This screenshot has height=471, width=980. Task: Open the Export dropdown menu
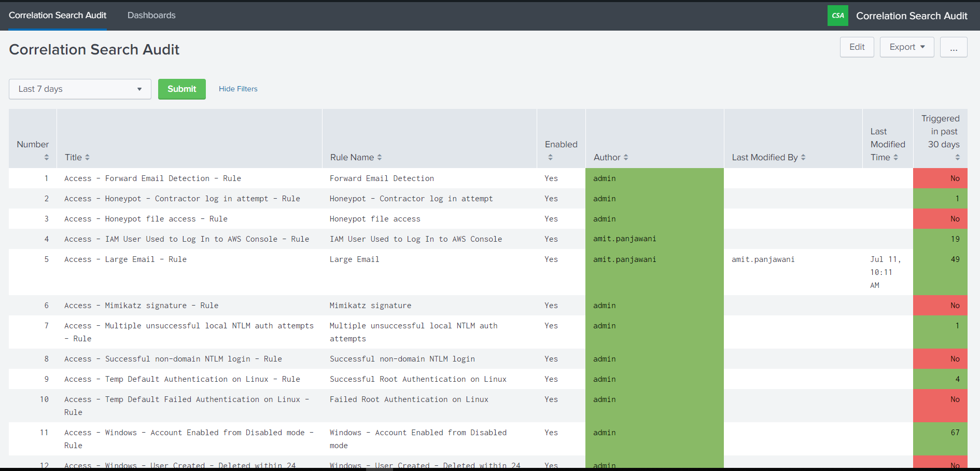click(x=907, y=47)
